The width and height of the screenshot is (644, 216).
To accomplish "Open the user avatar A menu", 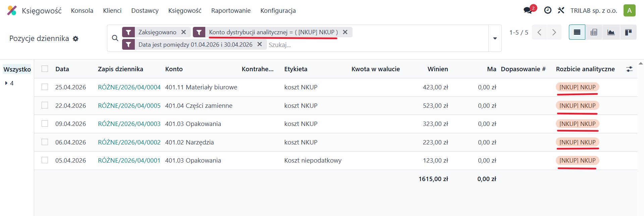I will (630, 10).
